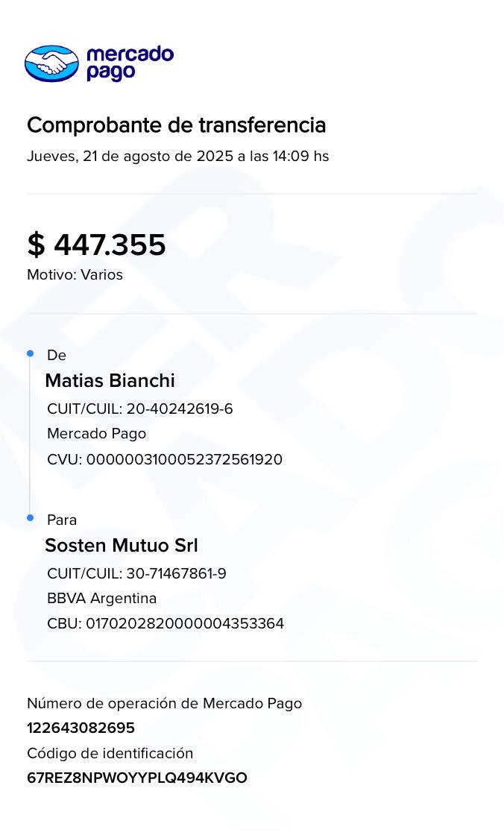
Task: Select the "Comprobante de transferencia" heading
Action: 176,125
